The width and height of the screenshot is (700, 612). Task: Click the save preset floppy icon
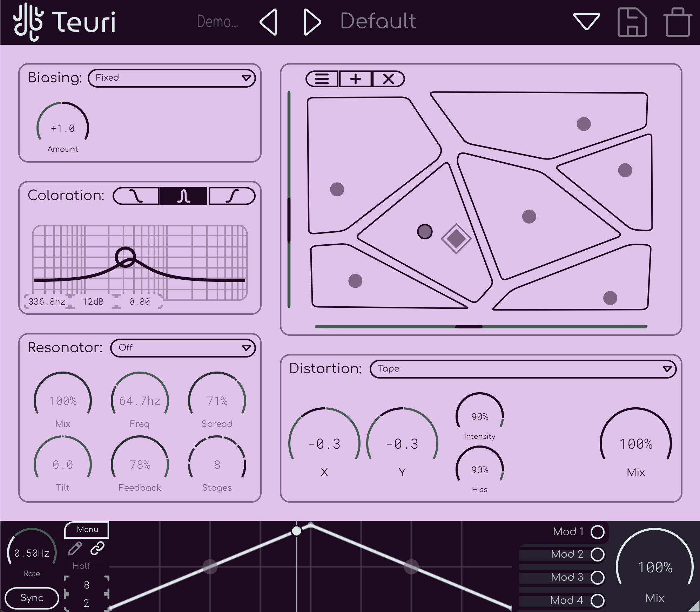632,22
